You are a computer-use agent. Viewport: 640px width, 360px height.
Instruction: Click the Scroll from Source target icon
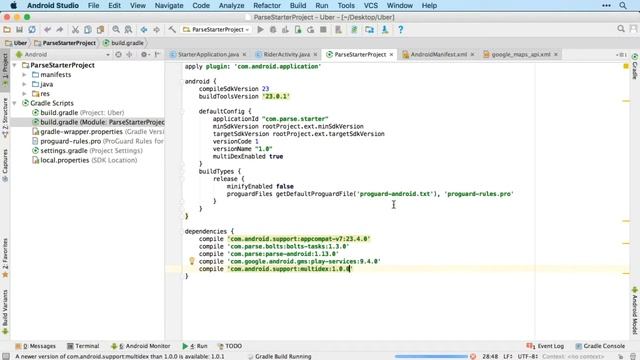click(118, 54)
